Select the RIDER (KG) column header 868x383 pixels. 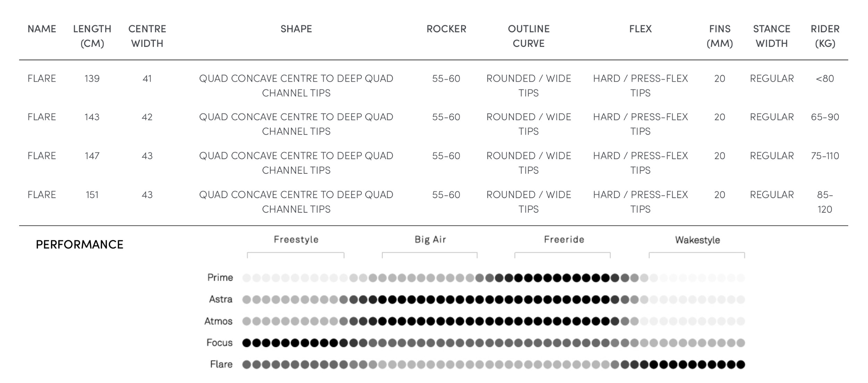pos(825,36)
